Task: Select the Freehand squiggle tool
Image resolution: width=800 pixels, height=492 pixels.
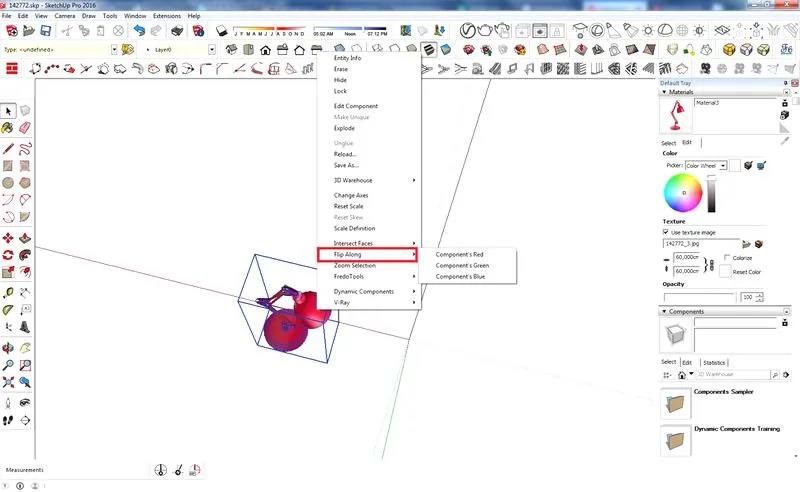Action: (x=24, y=149)
